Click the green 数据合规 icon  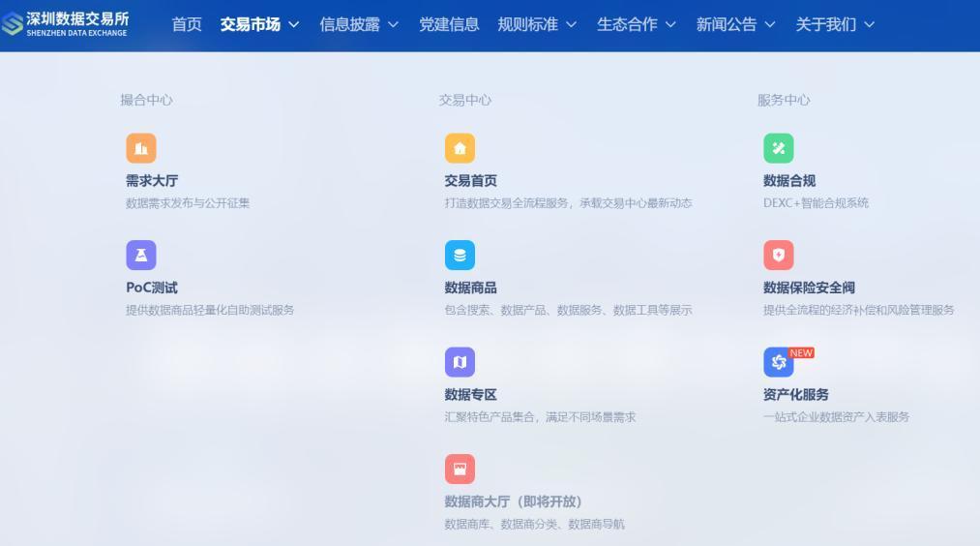778,148
